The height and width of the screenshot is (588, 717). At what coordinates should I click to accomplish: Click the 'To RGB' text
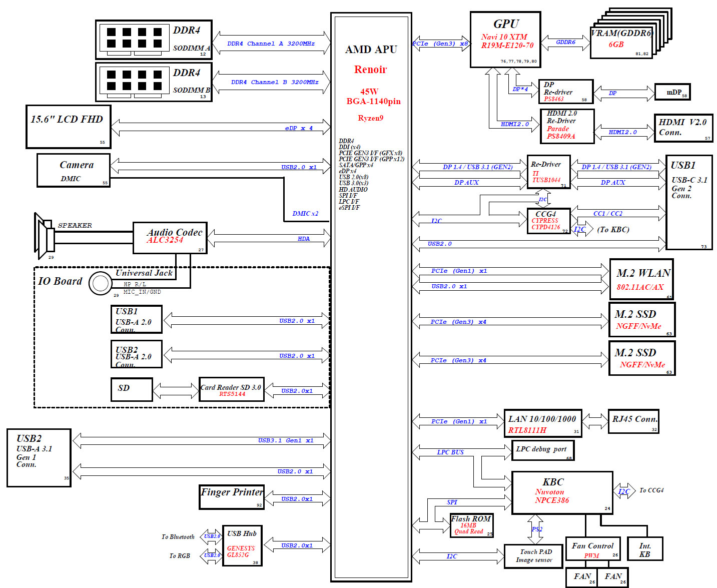(x=180, y=556)
